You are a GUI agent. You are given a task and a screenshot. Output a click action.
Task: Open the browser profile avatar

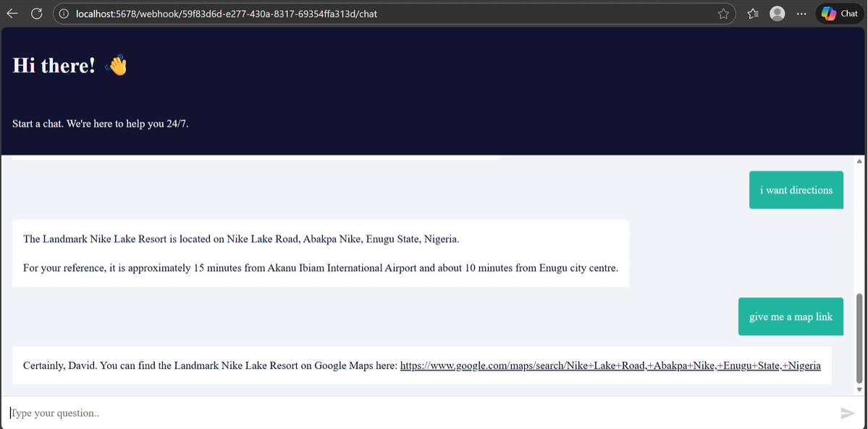[x=778, y=14]
